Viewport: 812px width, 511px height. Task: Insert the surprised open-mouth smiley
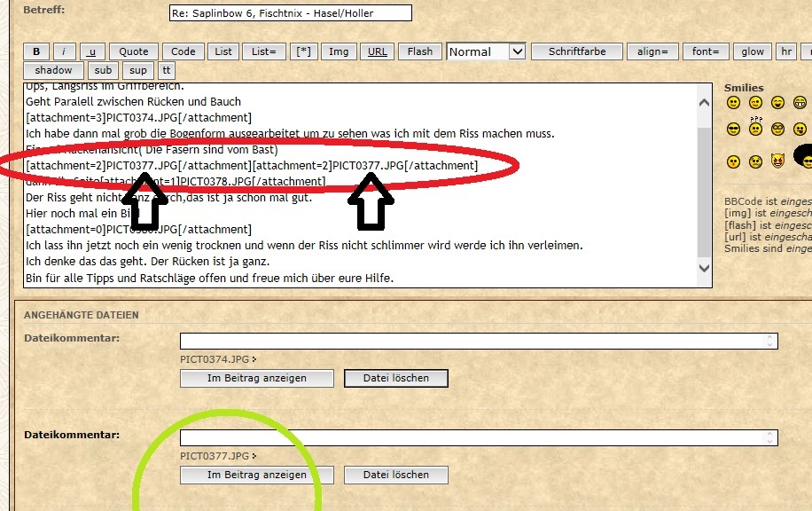pyautogui.click(x=733, y=161)
